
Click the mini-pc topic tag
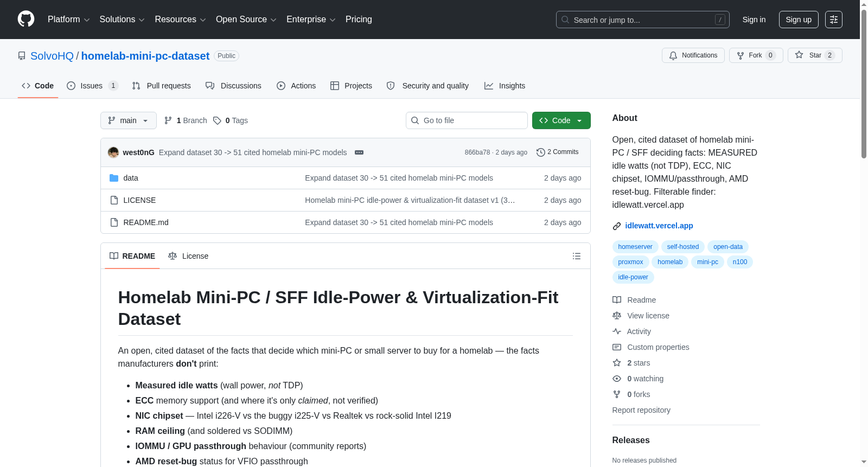(x=707, y=262)
